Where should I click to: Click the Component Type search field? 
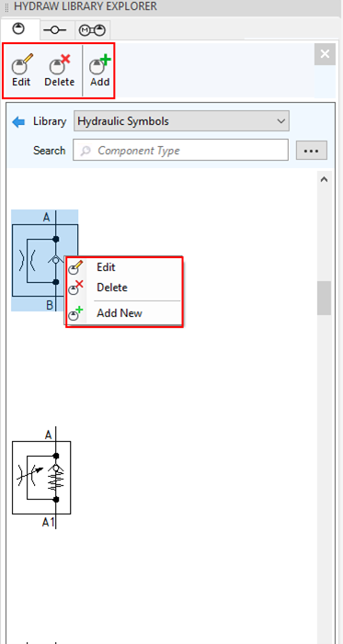[x=180, y=151]
